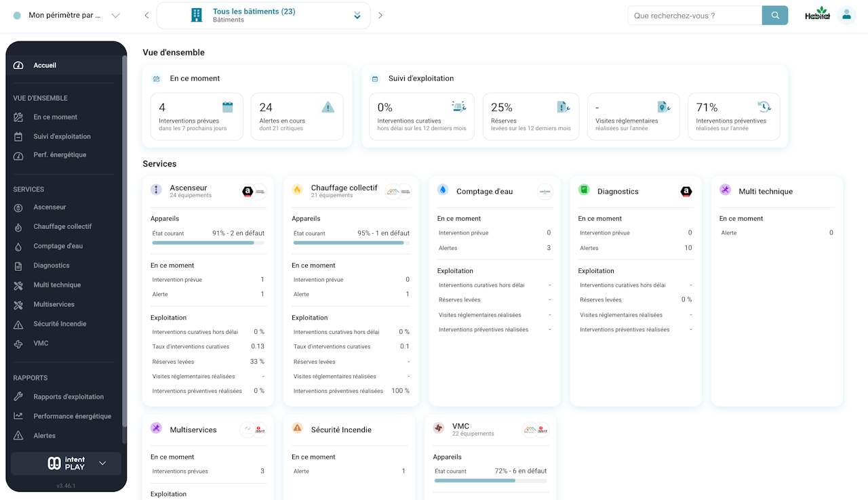Expand the Mon périmètre dropdown
Viewport: 868px width, 500px height.
click(x=115, y=16)
